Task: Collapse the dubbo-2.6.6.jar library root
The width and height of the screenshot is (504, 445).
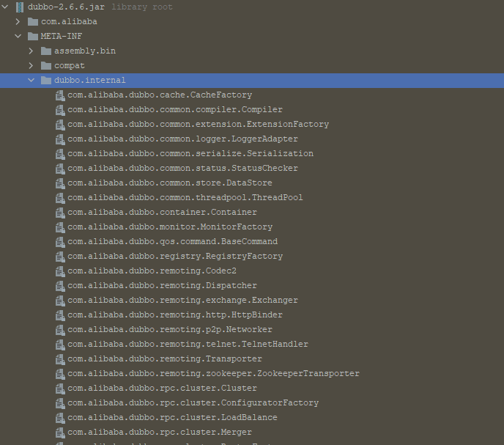Action: (x=5, y=7)
